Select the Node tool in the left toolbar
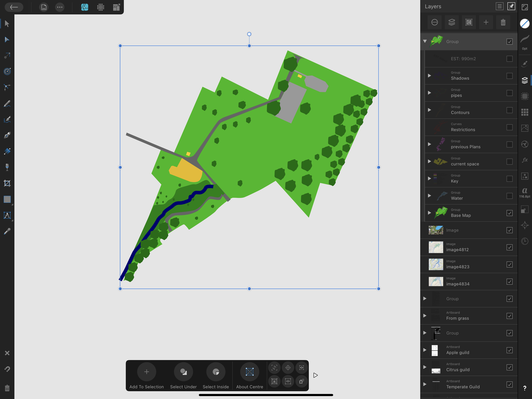Screen dimensions: 532x399 7,39
